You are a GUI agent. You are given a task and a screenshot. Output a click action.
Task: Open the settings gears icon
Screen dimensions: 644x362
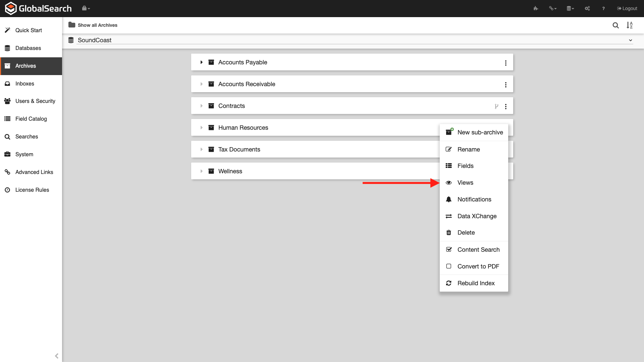tap(587, 8)
